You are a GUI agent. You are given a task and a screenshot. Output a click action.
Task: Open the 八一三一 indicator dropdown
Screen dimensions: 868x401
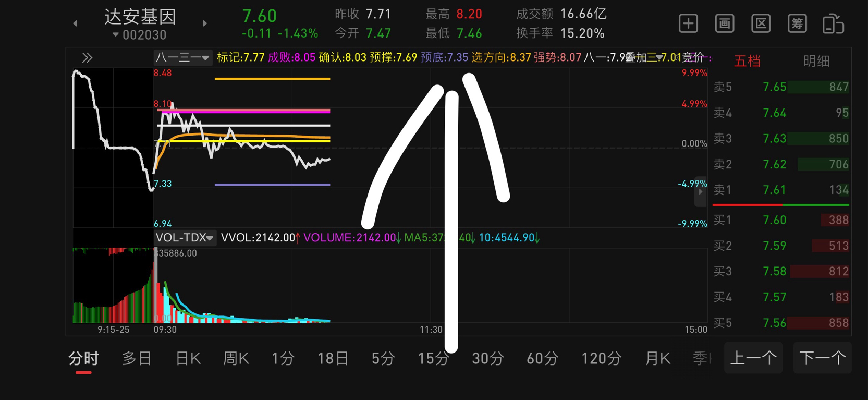[182, 57]
